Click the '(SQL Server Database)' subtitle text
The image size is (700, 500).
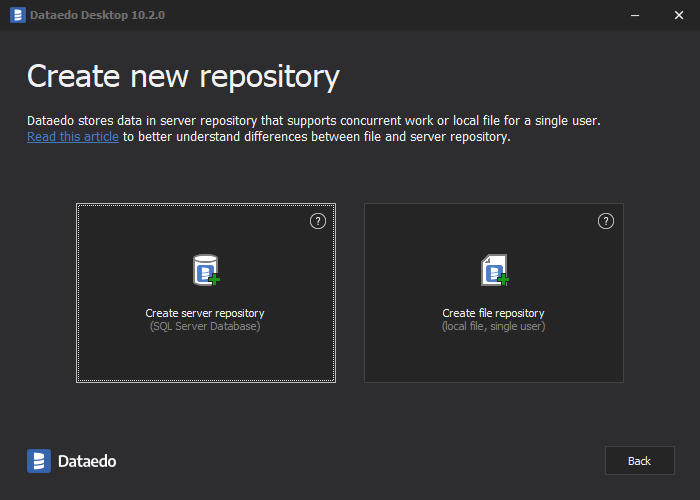(205, 326)
